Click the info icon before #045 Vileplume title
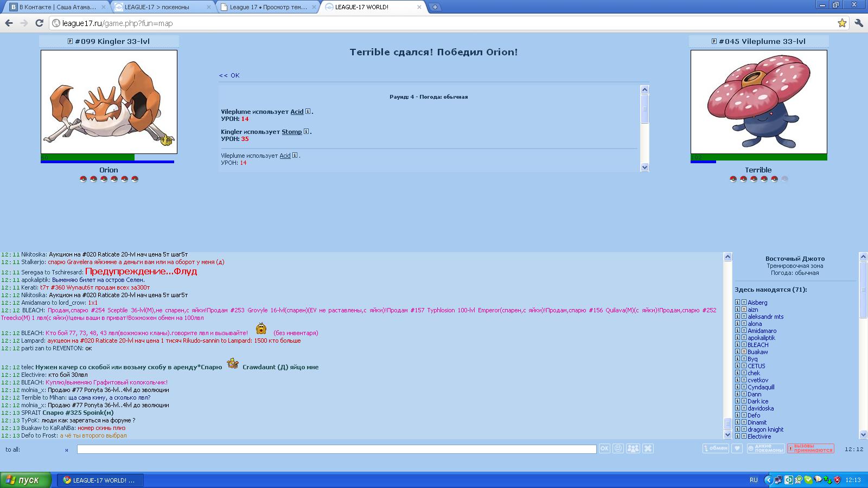Viewport: 868px width, 488px height. 714,41
